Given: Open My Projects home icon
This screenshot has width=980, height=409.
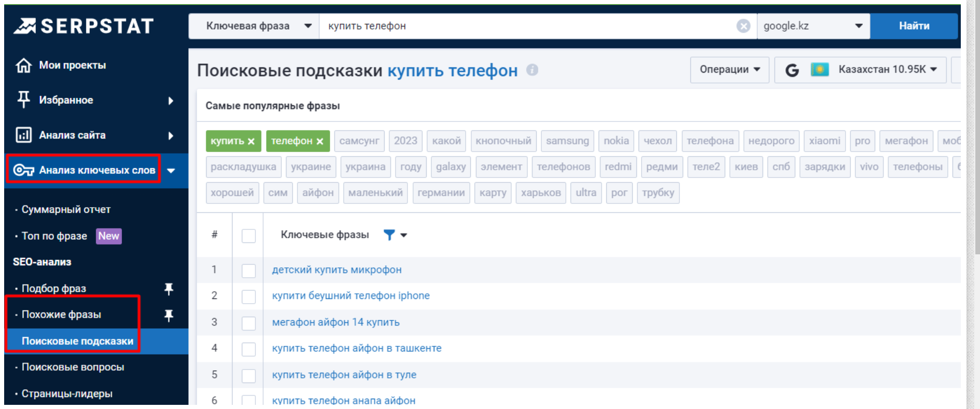Looking at the screenshot, I should [x=23, y=65].
